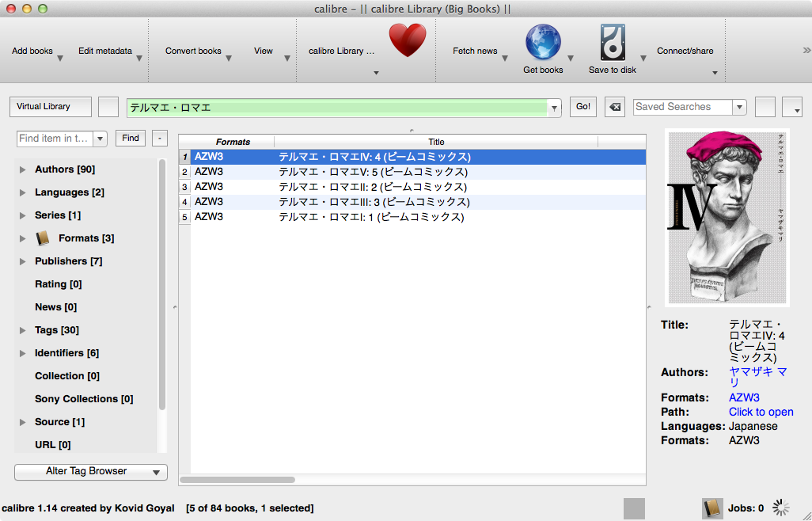This screenshot has height=521, width=812.
Task: Sort by the Formats column header
Action: pos(233,142)
